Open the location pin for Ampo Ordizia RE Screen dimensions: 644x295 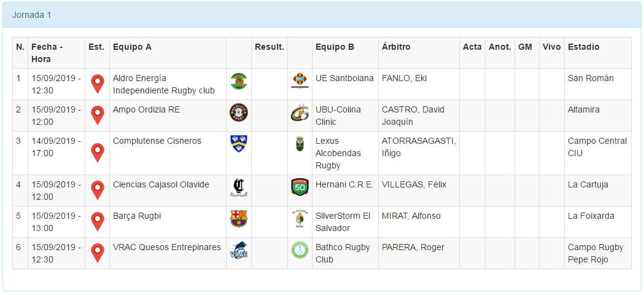[97, 115]
